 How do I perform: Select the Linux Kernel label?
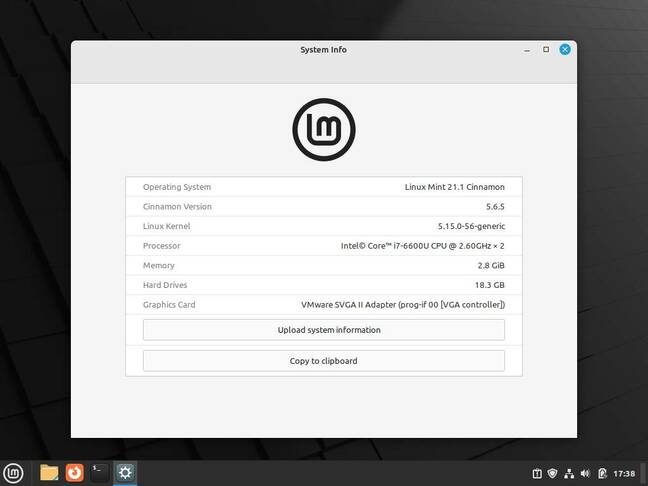(167, 226)
